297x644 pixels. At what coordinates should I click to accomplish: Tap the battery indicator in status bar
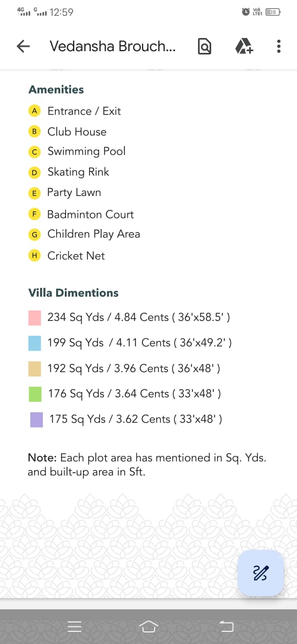click(x=273, y=12)
